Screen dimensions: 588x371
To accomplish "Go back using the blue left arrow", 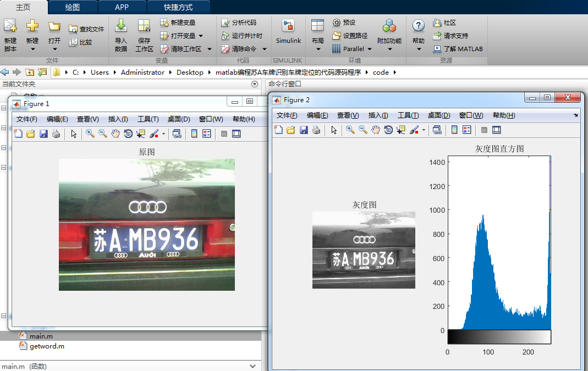I will pos(5,72).
